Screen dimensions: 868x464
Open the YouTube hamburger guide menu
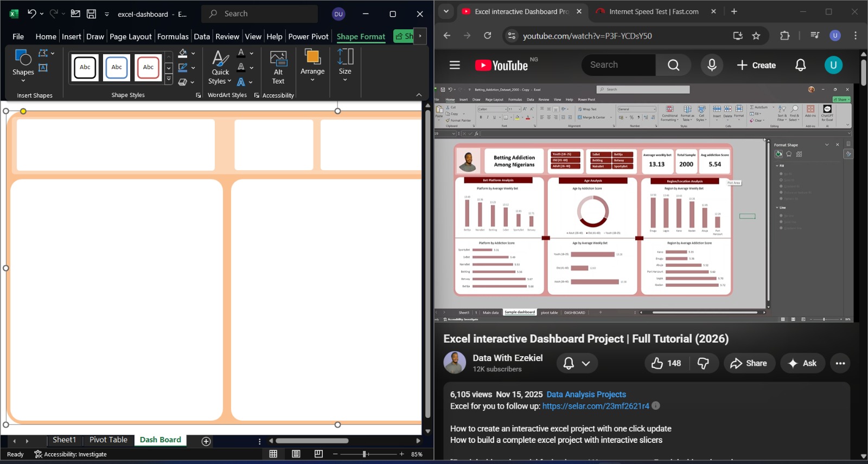tap(455, 65)
